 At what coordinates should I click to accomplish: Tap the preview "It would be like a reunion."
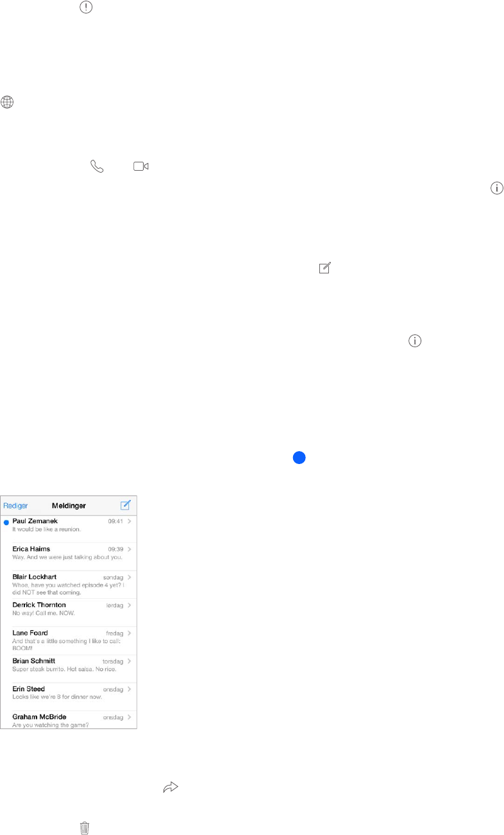(x=46, y=529)
